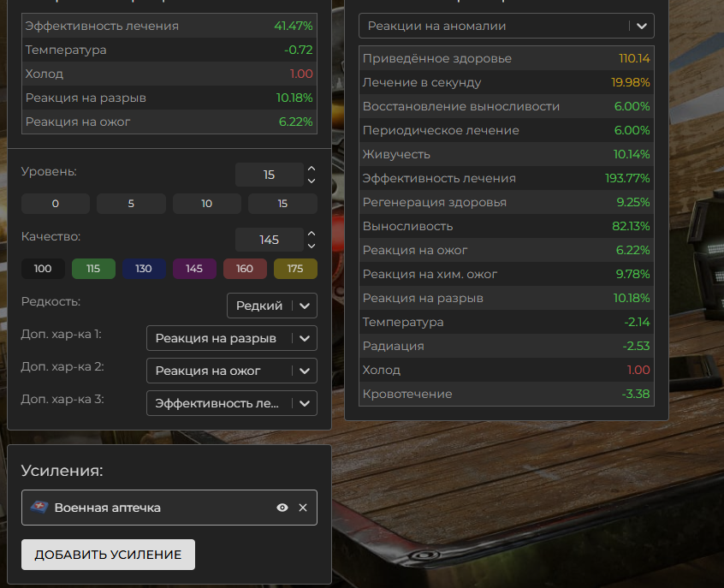Click the Качество number input field
The height and width of the screenshot is (588, 724).
pyautogui.click(x=269, y=240)
